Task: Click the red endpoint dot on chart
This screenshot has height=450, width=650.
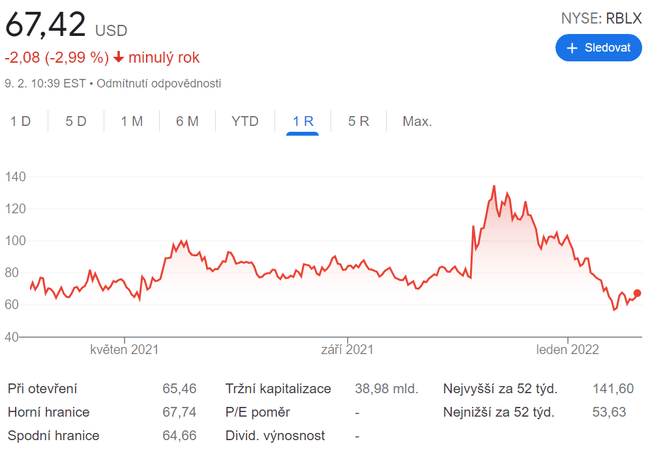Action: 638,293
